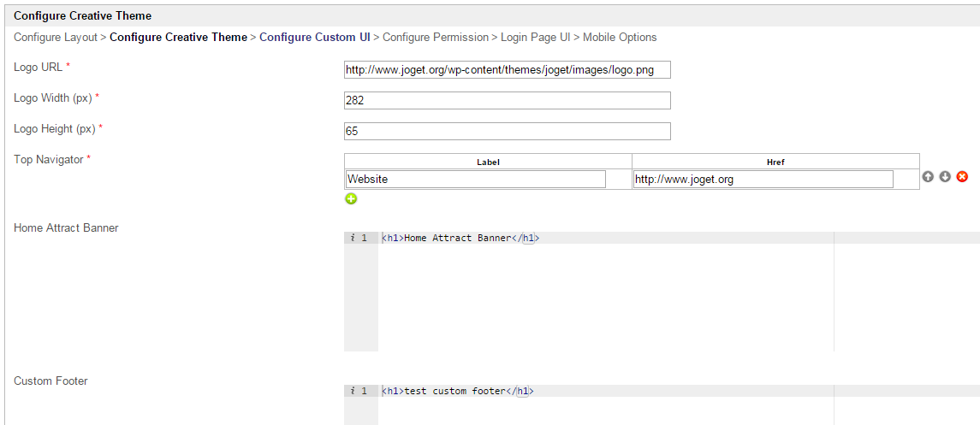This screenshot has width=980, height=425.
Task: Open the Configure Creative Theme step
Action: point(178,38)
